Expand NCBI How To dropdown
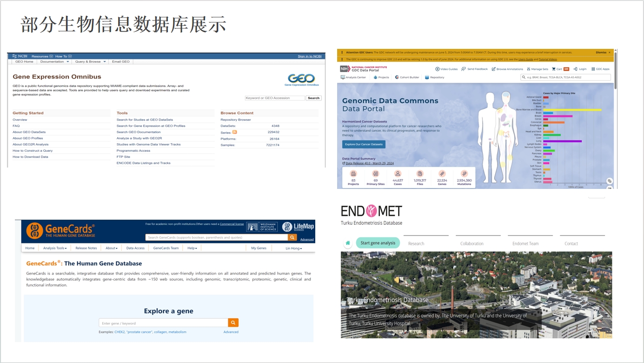This screenshot has width=644, height=363. pos(64,56)
